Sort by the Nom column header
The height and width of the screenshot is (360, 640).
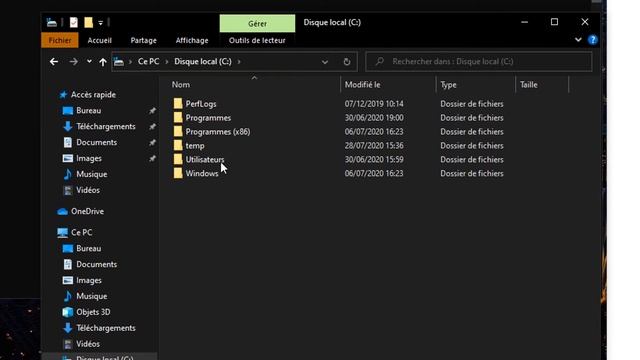[181, 84]
